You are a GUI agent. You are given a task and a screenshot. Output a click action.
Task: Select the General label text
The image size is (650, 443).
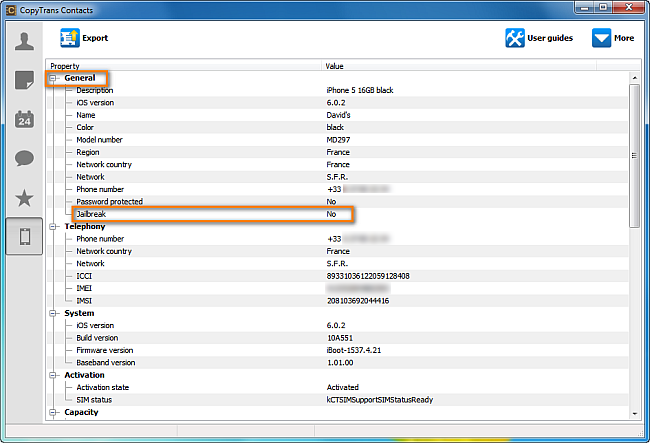[x=80, y=78]
